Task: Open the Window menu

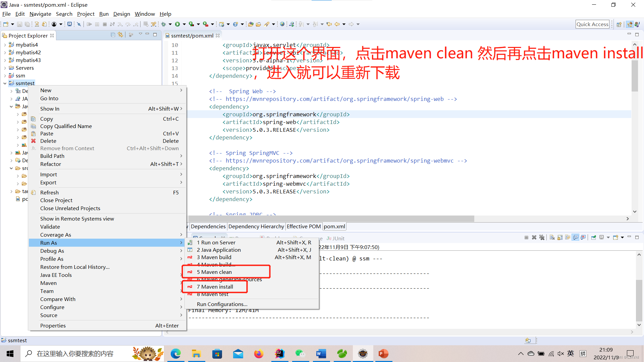Action: tap(145, 14)
